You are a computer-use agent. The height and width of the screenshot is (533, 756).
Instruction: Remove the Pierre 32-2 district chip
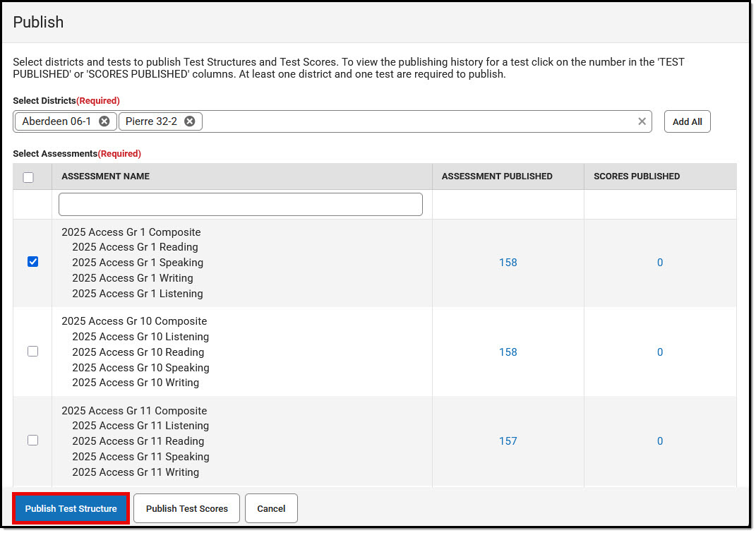click(189, 121)
